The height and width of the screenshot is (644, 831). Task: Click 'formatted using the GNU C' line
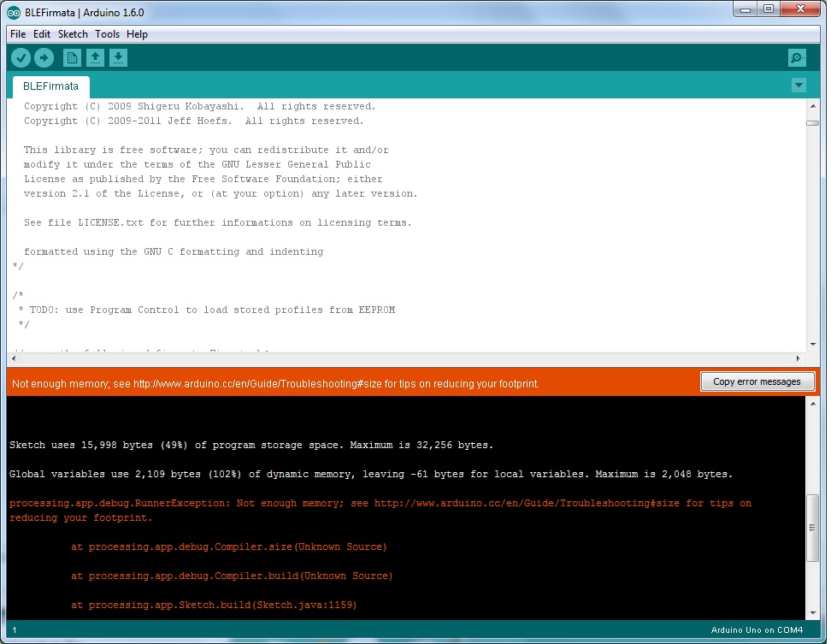tap(174, 251)
